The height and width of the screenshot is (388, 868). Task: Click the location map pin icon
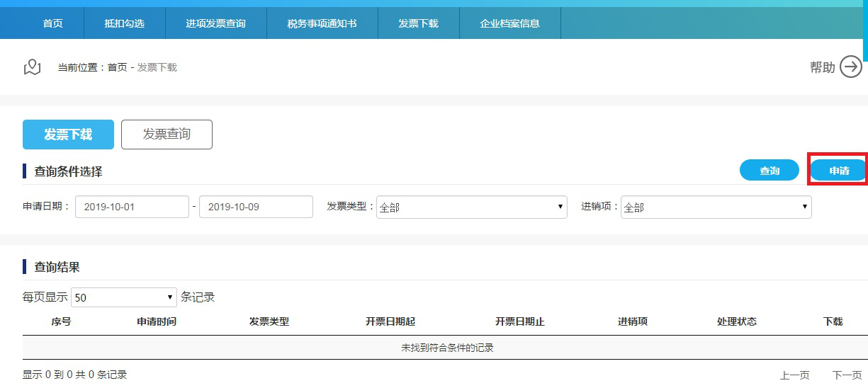32,67
